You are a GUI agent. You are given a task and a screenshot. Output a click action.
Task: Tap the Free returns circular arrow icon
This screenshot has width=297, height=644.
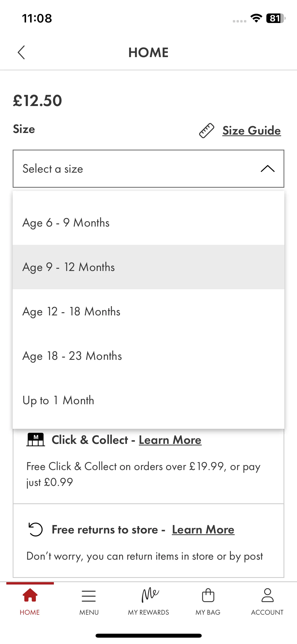(x=35, y=530)
